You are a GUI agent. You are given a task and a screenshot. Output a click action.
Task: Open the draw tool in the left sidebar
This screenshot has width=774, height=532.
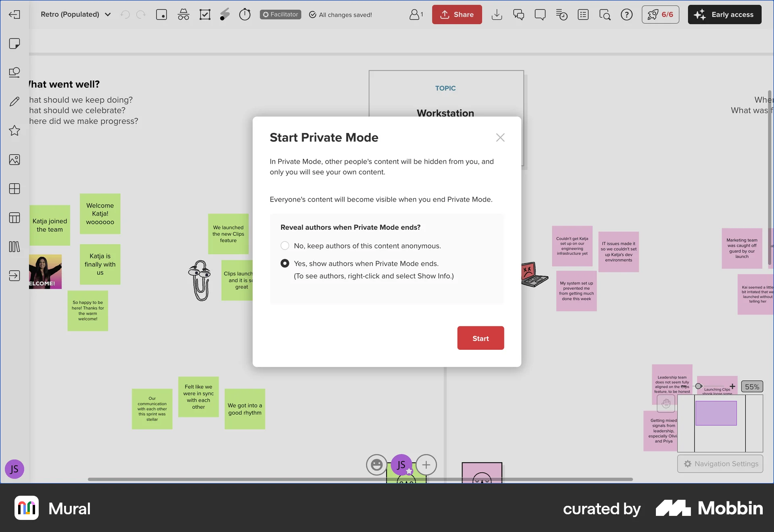(15, 101)
